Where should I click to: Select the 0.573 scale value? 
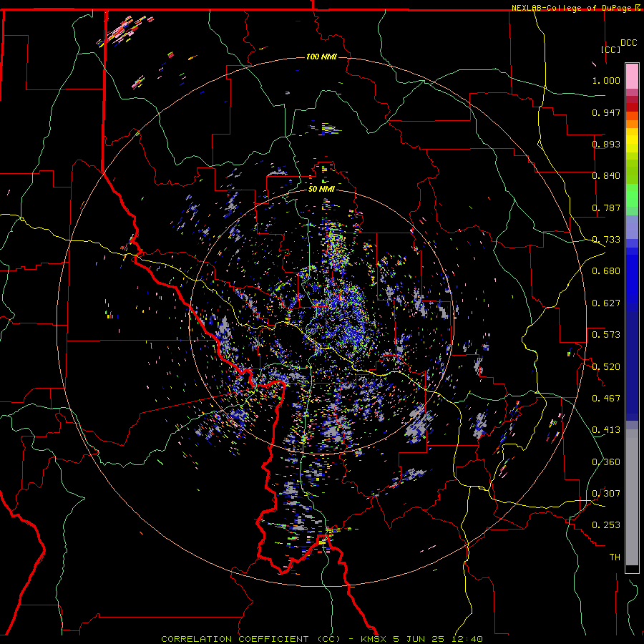(x=606, y=335)
